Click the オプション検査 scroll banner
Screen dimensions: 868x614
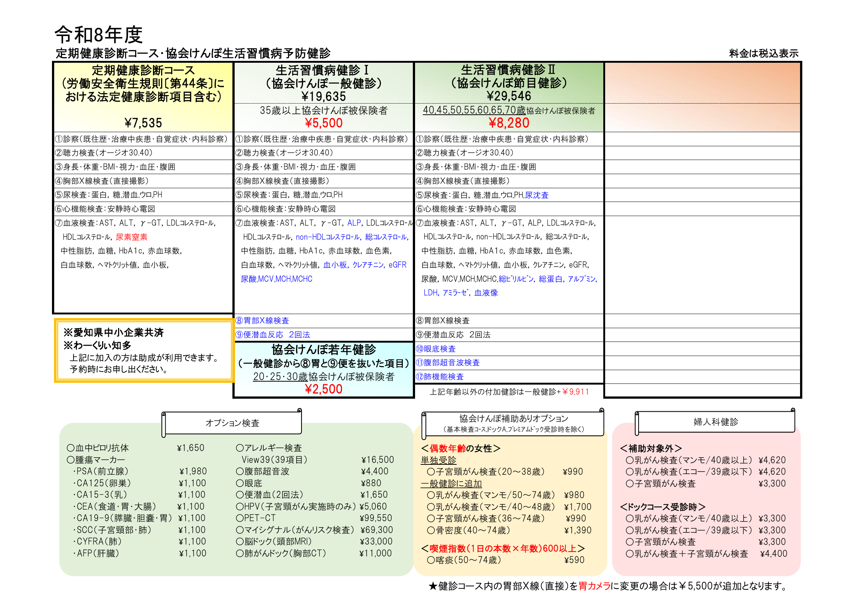point(232,423)
